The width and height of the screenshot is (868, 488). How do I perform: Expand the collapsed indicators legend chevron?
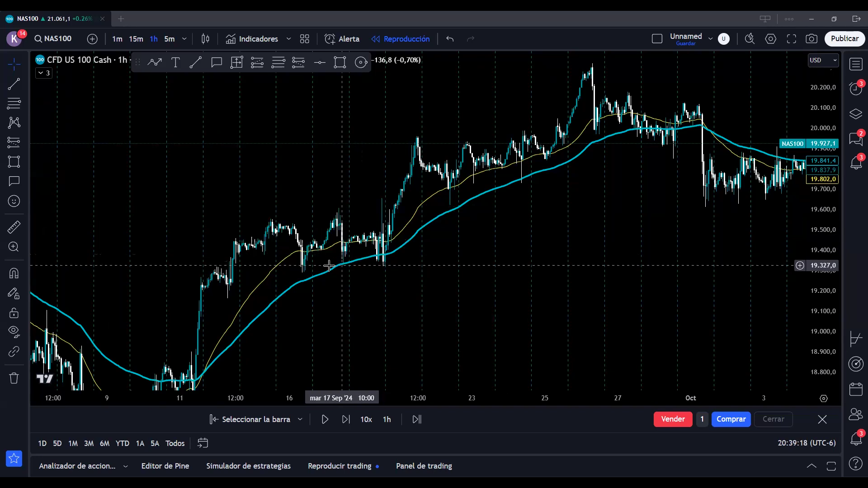(41, 73)
